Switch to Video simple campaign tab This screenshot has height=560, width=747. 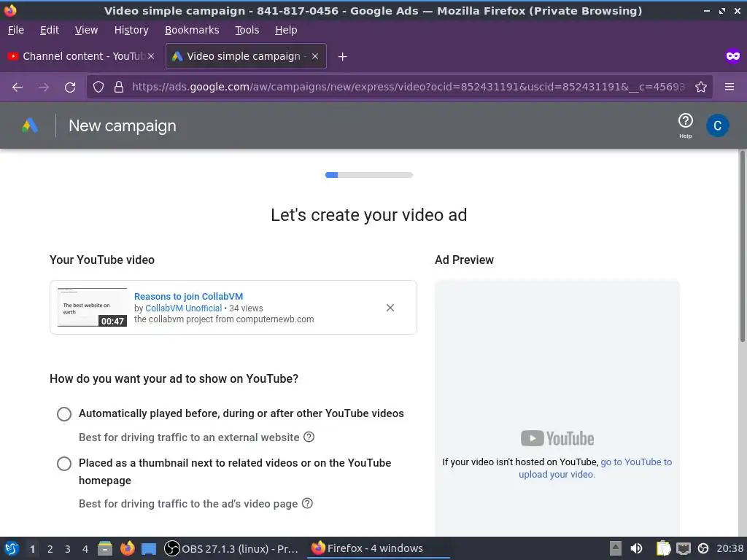[246, 56]
